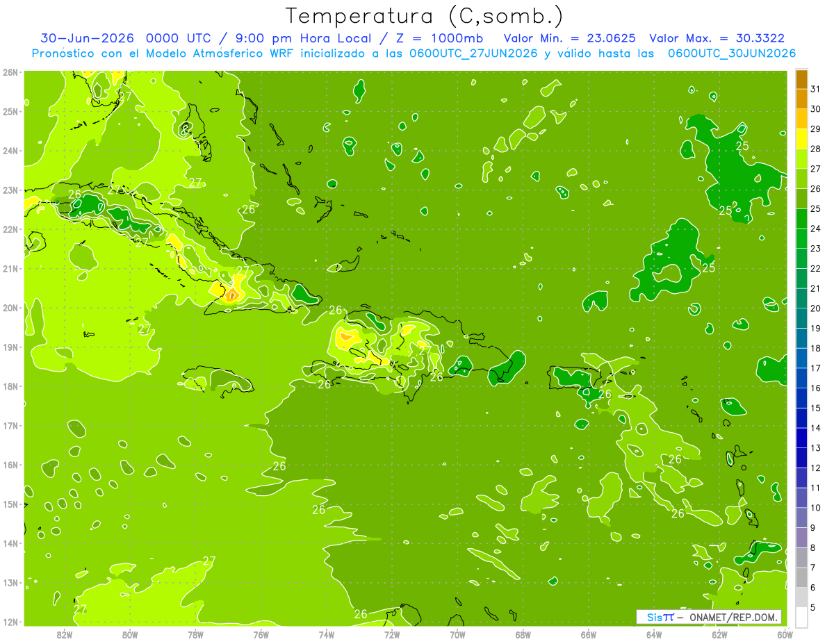The height and width of the screenshot is (644, 834).
Task: Click the 82W longitude axis label
Action: pyautogui.click(x=65, y=634)
